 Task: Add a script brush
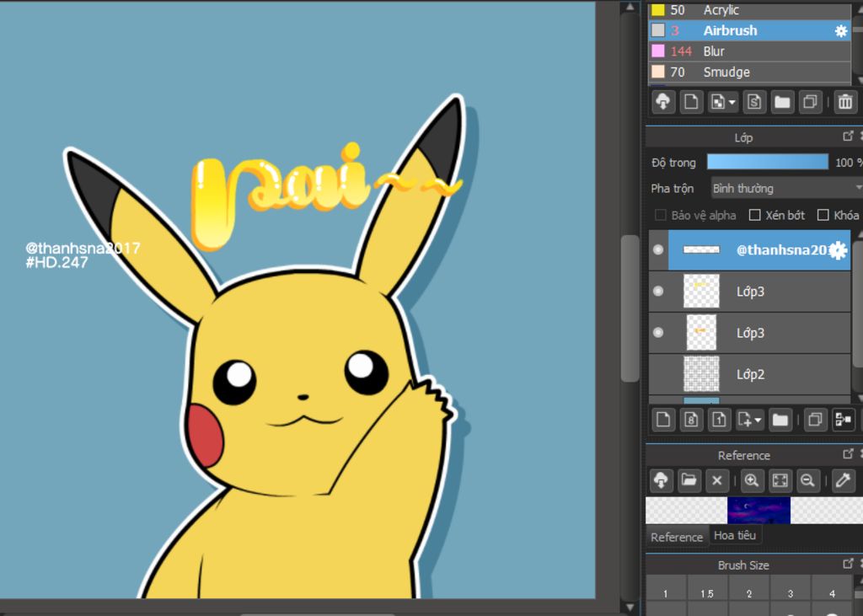tap(754, 102)
